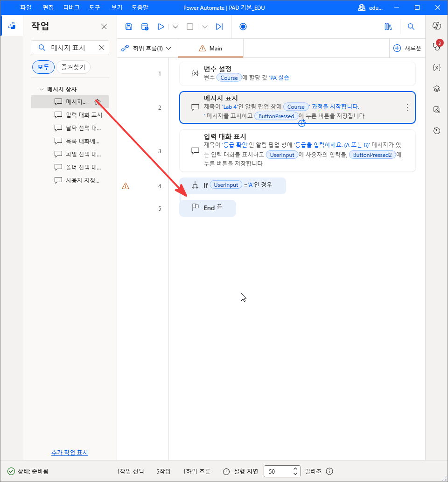Increase the 실행 지연 value
Screen dimensions: 448x482
click(295, 469)
